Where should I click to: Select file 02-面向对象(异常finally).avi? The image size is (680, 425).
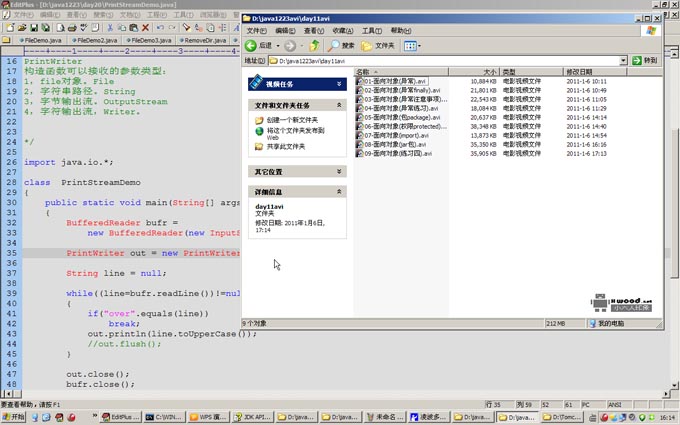[x=402, y=90]
